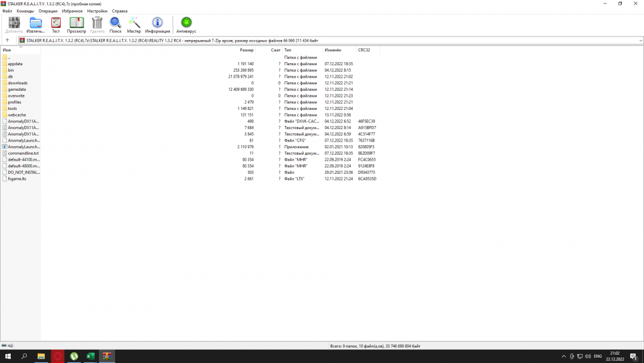The height and width of the screenshot is (363, 644).
Task: Open the Операции menu
Action: tap(48, 11)
